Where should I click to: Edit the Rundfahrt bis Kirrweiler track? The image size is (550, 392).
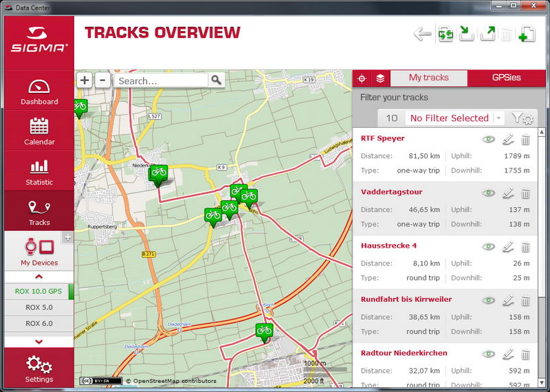(x=508, y=301)
